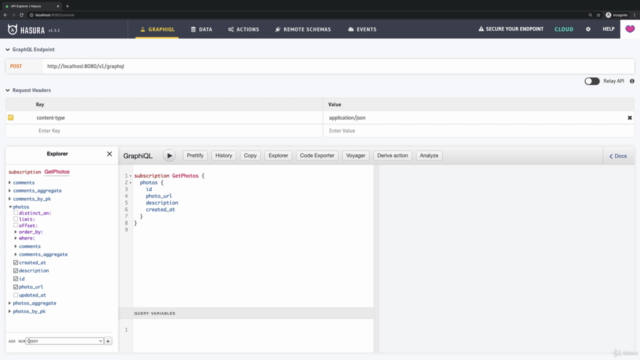
Task: Collapse the Request Headers section
Action: (x=7, y=90)
